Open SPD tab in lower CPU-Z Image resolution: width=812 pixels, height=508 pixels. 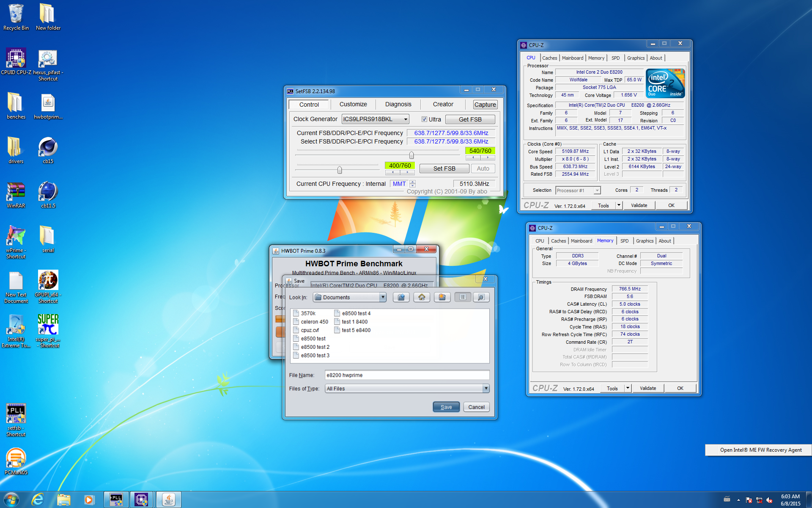624,241
